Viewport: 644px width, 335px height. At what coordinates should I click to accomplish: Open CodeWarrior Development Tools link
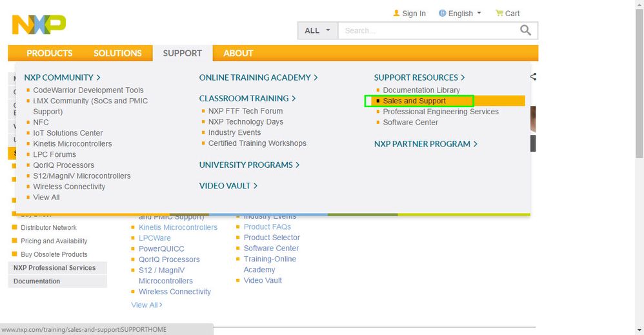[x=88, y=90]
